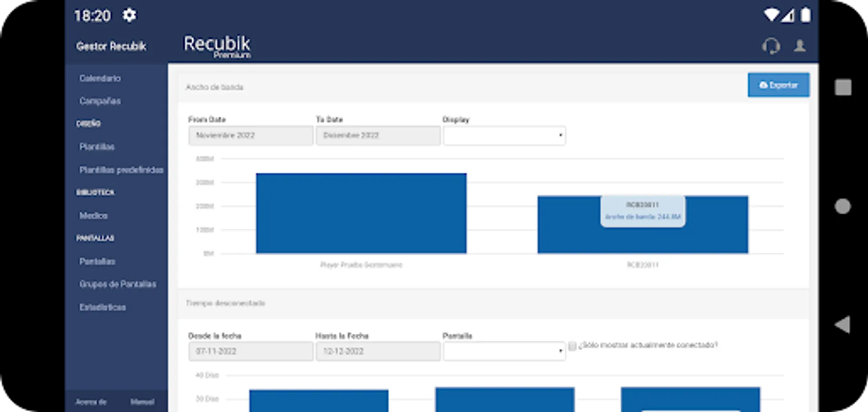Click the Player Prueba axis label
Screen dimensions: 868x412
pos(361,265)
